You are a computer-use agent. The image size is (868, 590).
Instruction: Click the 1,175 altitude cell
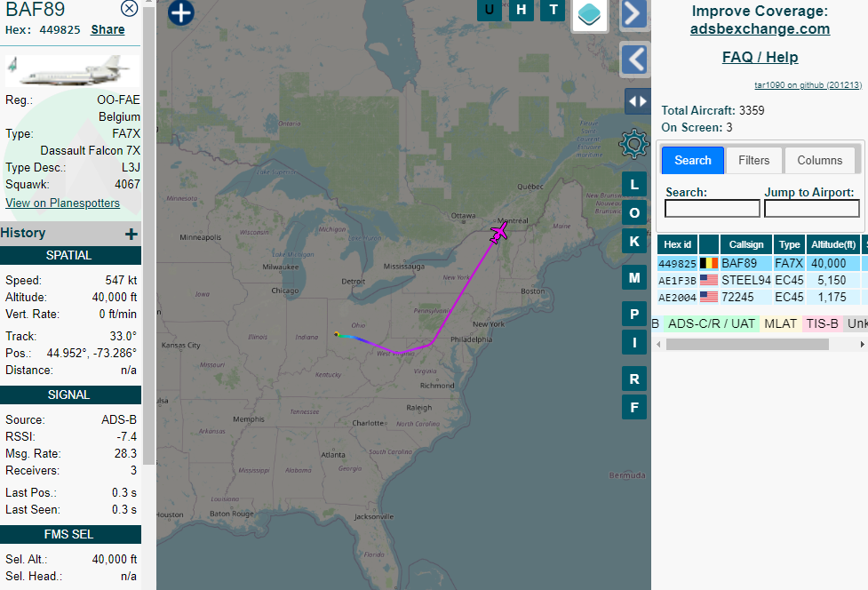coord(832,297)
